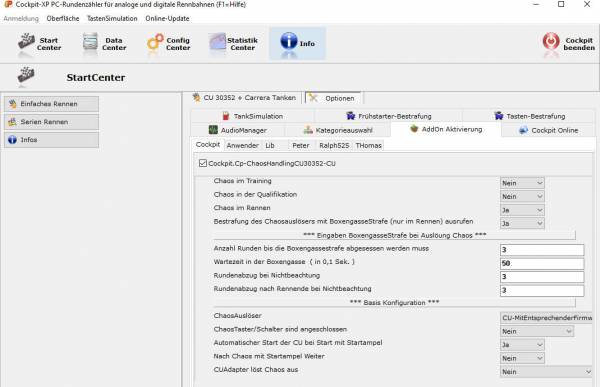Click the Serien Rennen icon in the sidebar
This screenshot has height=387, width=600.
point(13,122)
